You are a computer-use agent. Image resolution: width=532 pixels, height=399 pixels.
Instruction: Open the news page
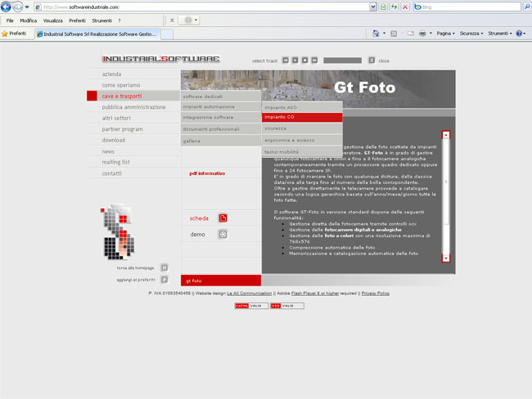108,151
